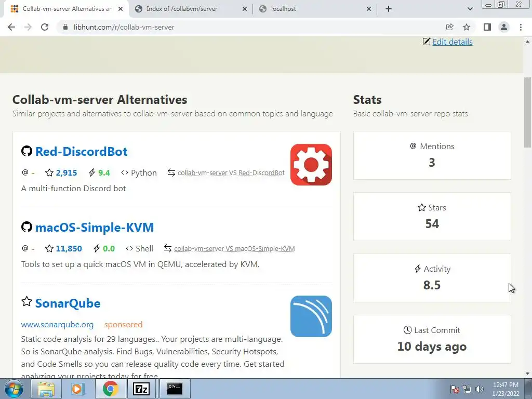The image size is (532, 399).
Task: Open command prompt window from taskbar
Action: click(175, 389)
